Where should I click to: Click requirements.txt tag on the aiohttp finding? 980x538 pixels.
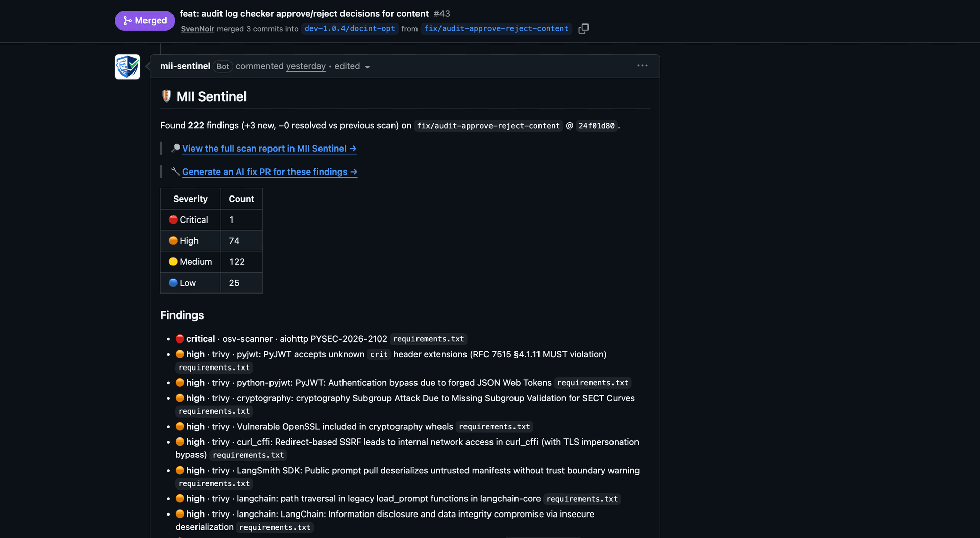[x=429, y=339]
